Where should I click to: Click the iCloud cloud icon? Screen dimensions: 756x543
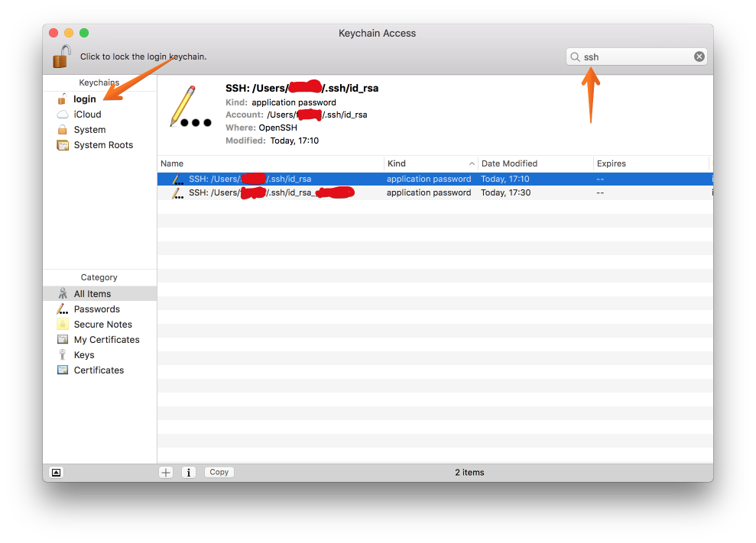[x=63, y=115]
